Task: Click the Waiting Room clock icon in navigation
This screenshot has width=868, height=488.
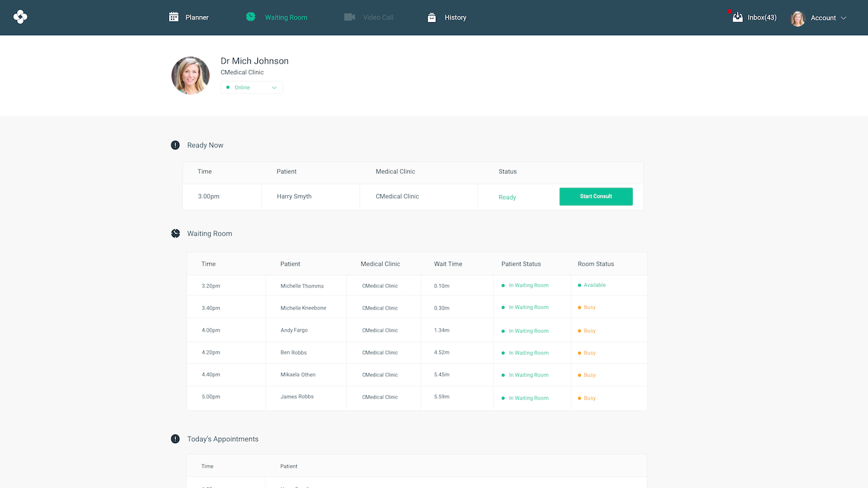Action: click(251, 17)
